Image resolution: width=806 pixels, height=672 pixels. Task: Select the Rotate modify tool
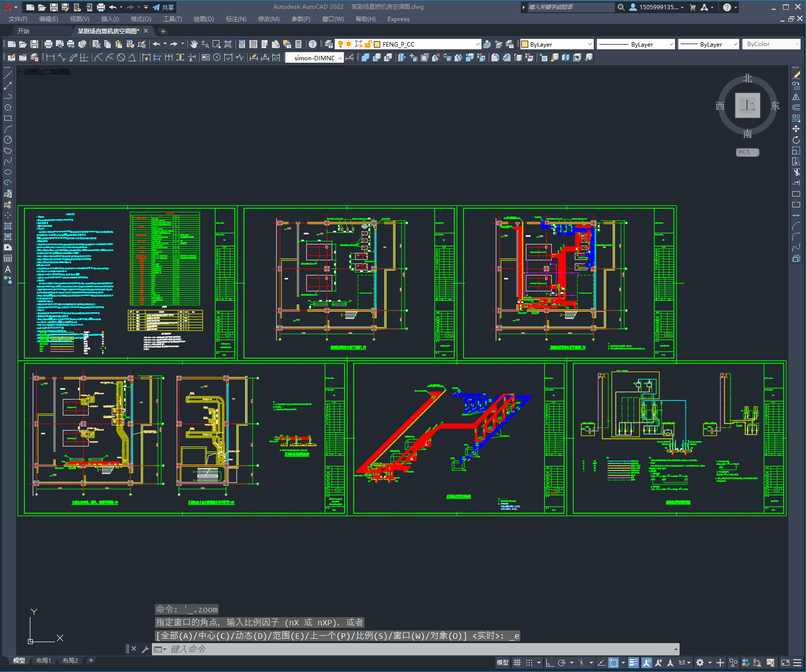coord(796,140)
